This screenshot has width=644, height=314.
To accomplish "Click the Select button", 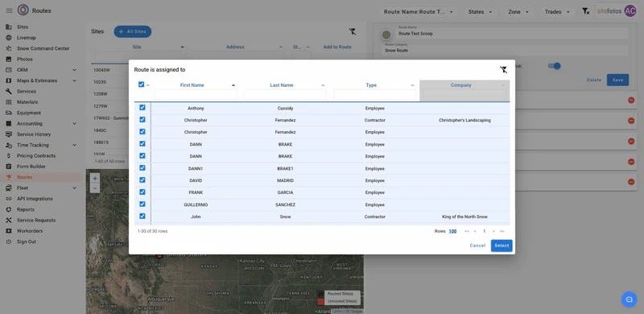I will pyautogui.click(x=502, y=246).
